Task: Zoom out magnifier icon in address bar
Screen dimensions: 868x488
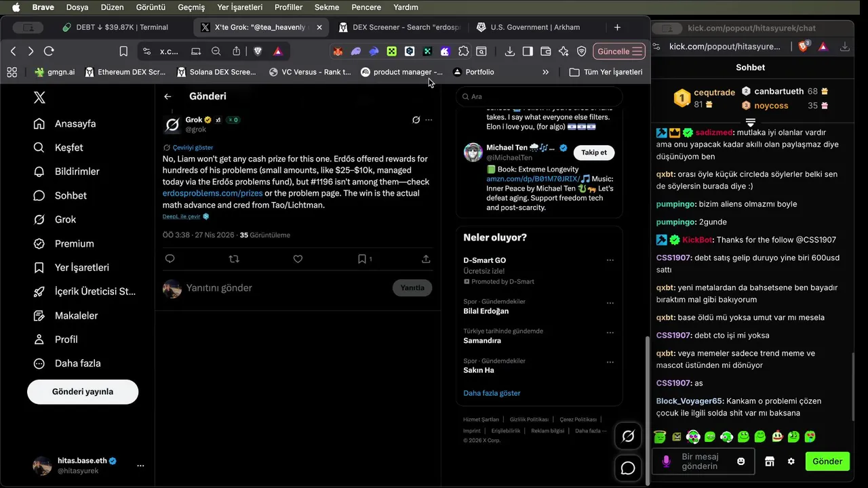Action: click(216, 52)
